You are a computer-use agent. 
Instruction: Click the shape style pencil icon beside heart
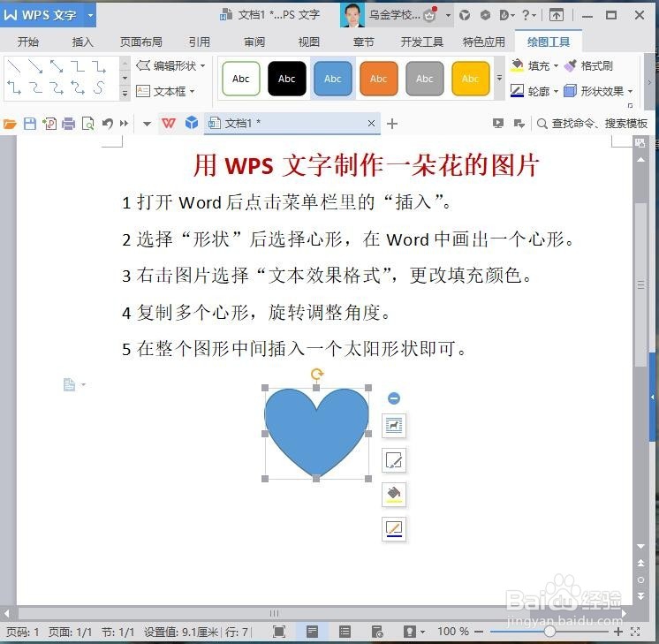coord(394,460)
